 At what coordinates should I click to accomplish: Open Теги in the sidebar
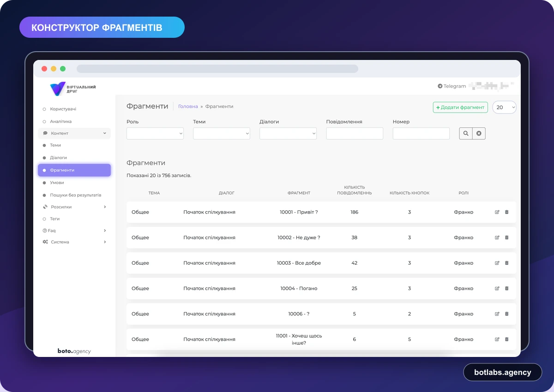pos(55,219)
